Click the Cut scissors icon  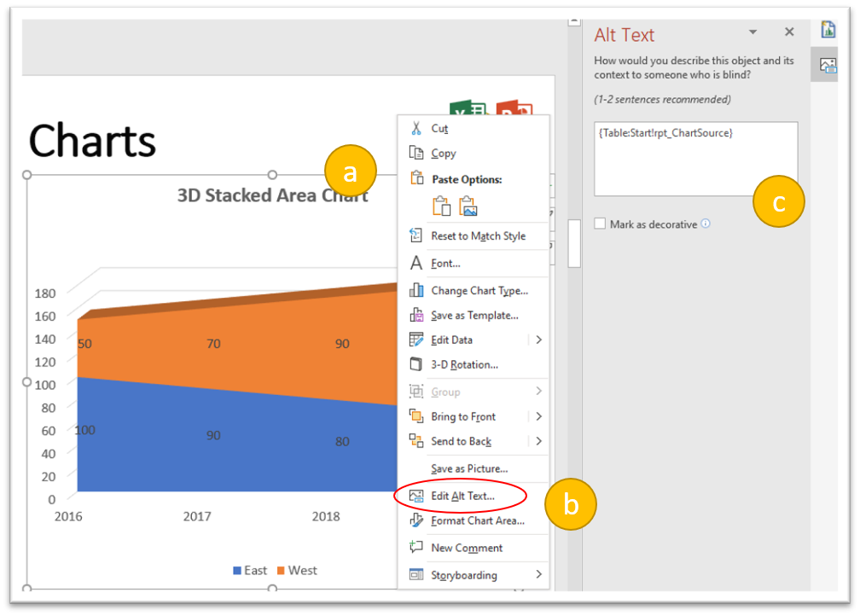416,128
